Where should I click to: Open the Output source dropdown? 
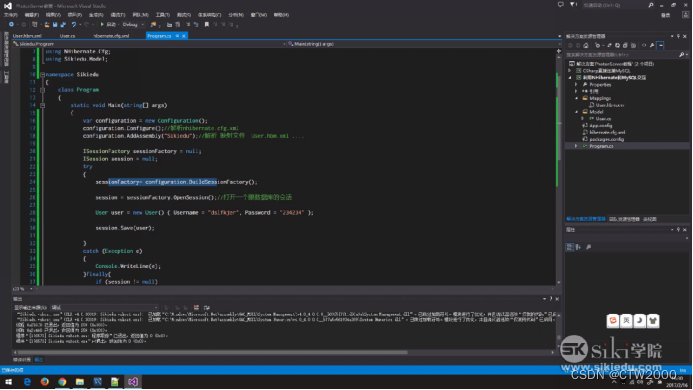tap(104, 307)
